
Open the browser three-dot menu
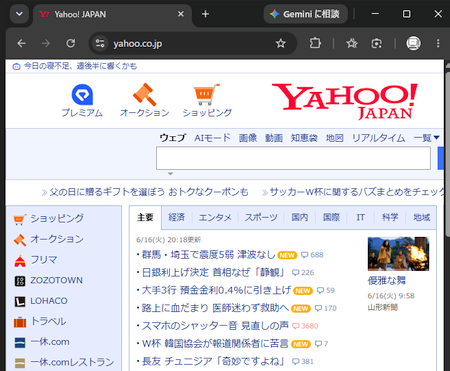(x=438, y=43)
